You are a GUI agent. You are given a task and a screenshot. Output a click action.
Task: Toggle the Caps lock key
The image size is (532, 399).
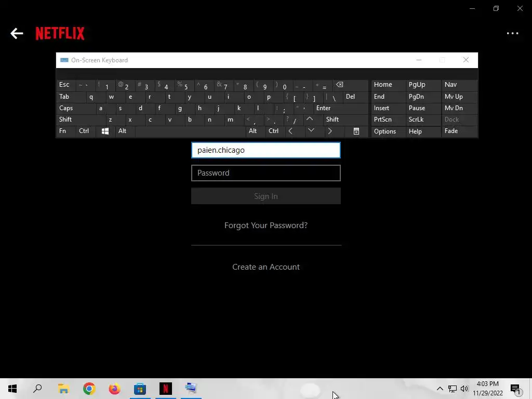point(75,108)
